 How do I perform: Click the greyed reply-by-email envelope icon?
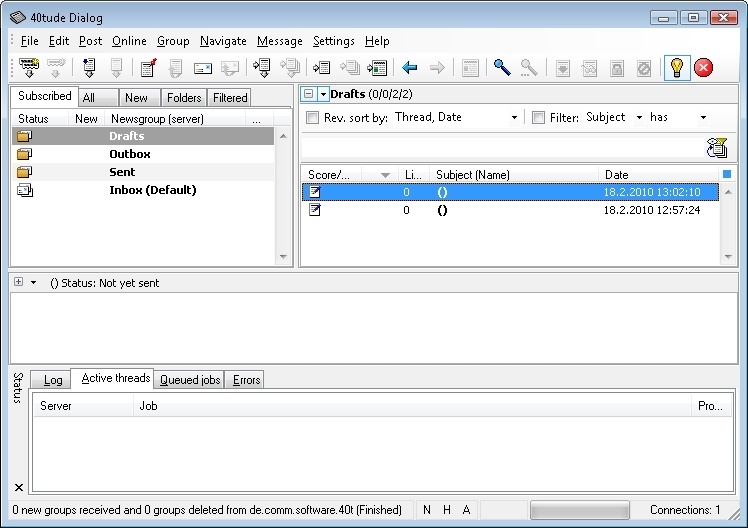point(230,68)
